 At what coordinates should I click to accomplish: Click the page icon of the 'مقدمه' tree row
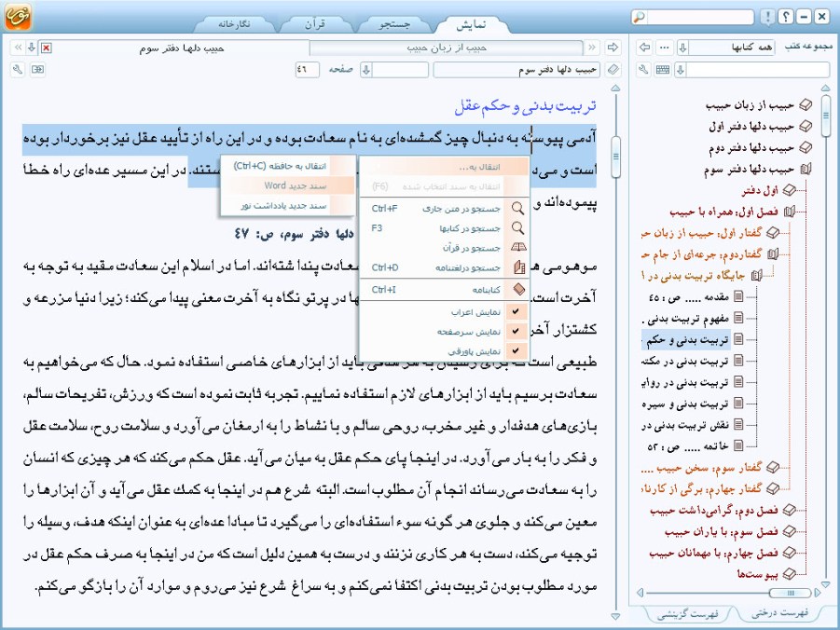coord(738,296)
